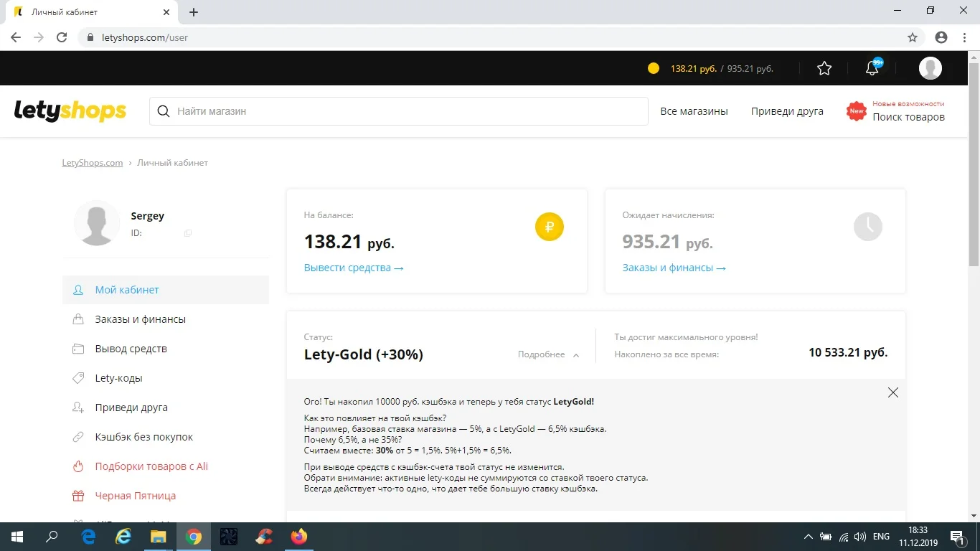980x551 pixels.
Task: Open Мой кабинет in the sidebar
Action: [166, 290]
